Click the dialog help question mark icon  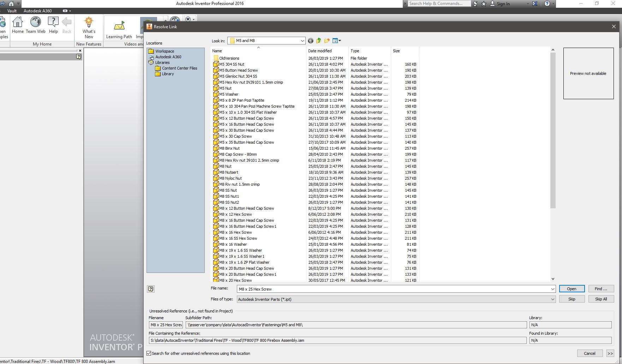tap(151, 289)
